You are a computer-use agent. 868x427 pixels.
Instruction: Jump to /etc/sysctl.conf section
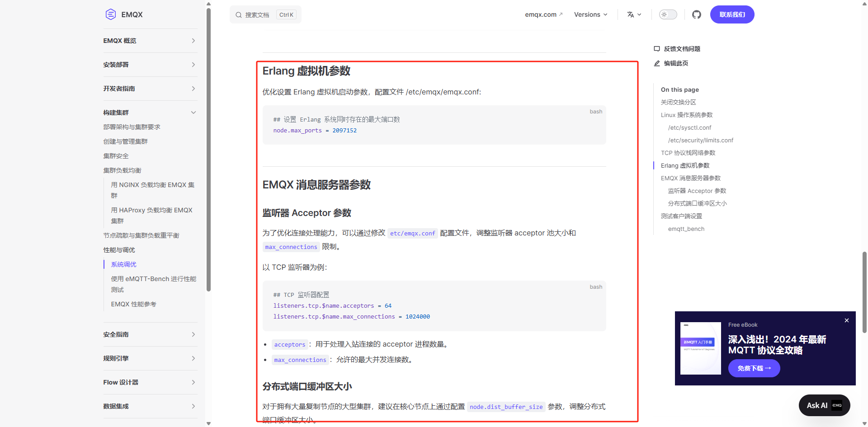click(x=689, y=127)
